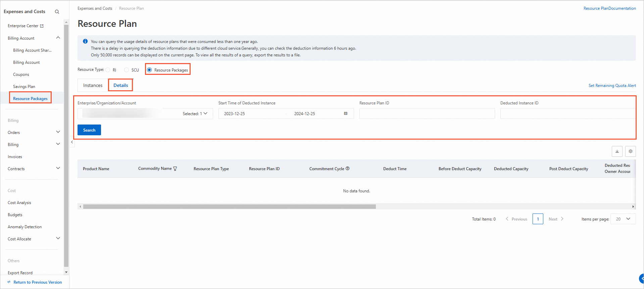Select the Resource Packages radio button
Viewport: 644px width, 289px height.
[x=149, y=70]
